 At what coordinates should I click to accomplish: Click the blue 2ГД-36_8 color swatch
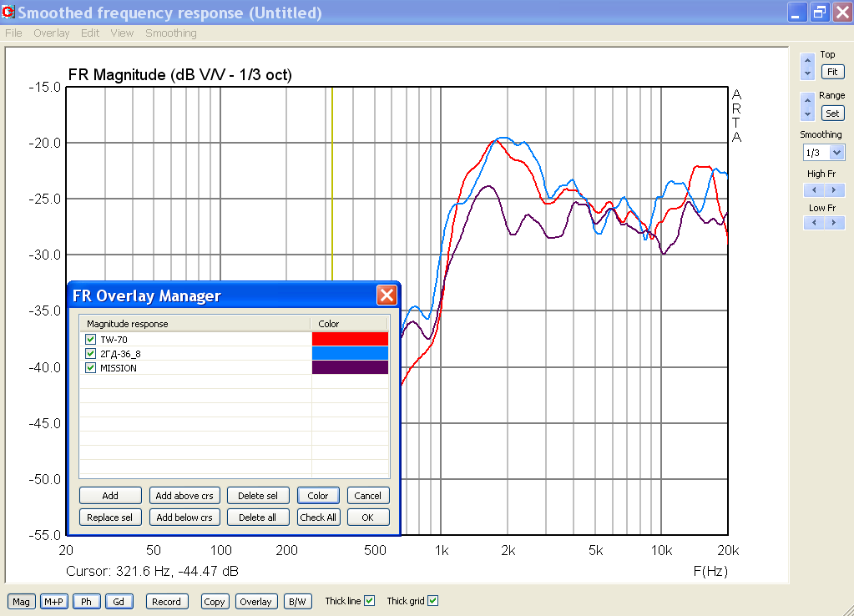pyautogui.click(x=351, y=353)
